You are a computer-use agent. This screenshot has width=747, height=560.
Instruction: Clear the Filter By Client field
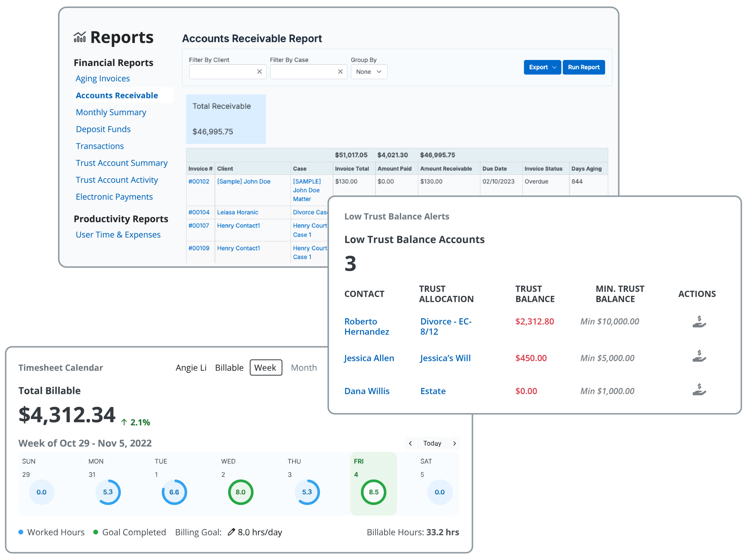pos(259,72)
